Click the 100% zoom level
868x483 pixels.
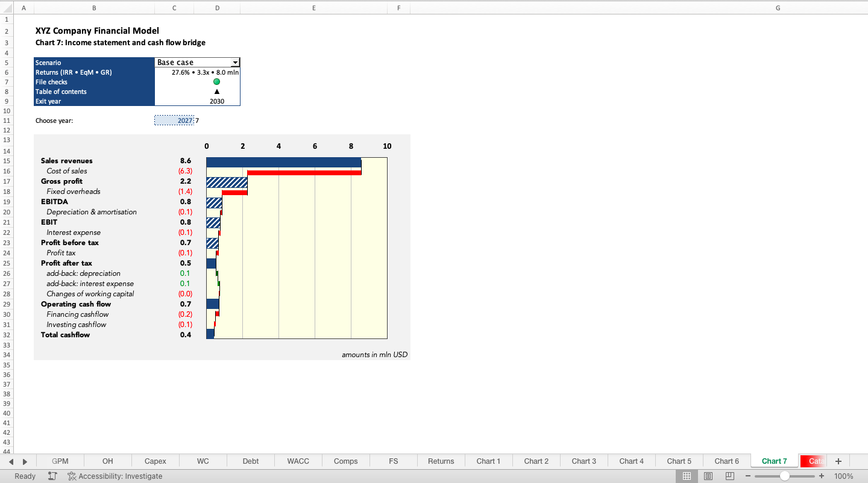coord(844,476)
